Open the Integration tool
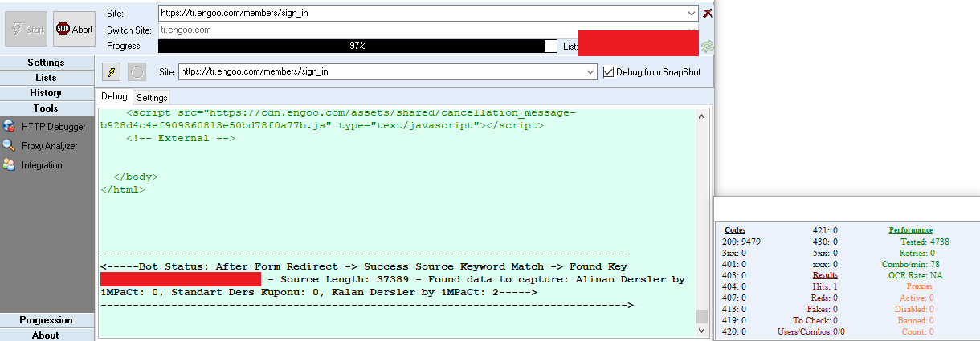Viewport: 980px width, 341px height. (42, 165)
